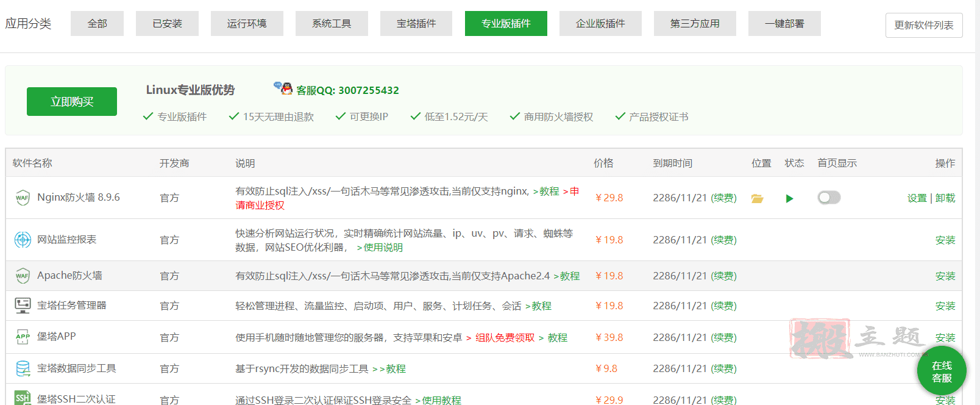Click the green 立即购买 button
The height and width of the screenshot is (405, 980).
72,101
